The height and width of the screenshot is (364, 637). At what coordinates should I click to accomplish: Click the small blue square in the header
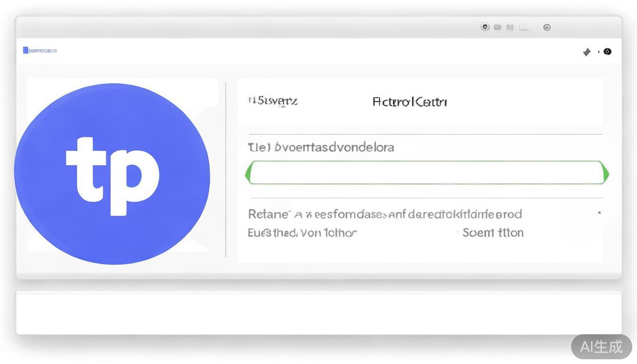coord(26,50)
